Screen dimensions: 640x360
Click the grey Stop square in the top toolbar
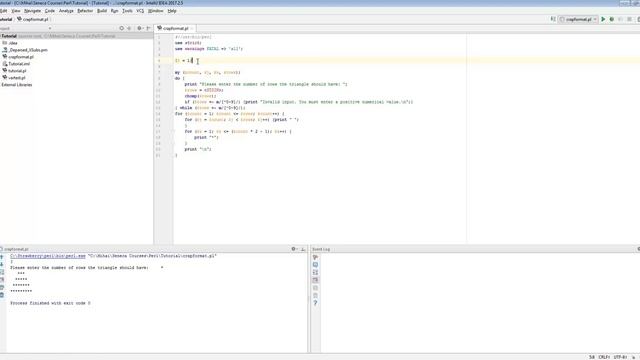(x=629, y=19)
